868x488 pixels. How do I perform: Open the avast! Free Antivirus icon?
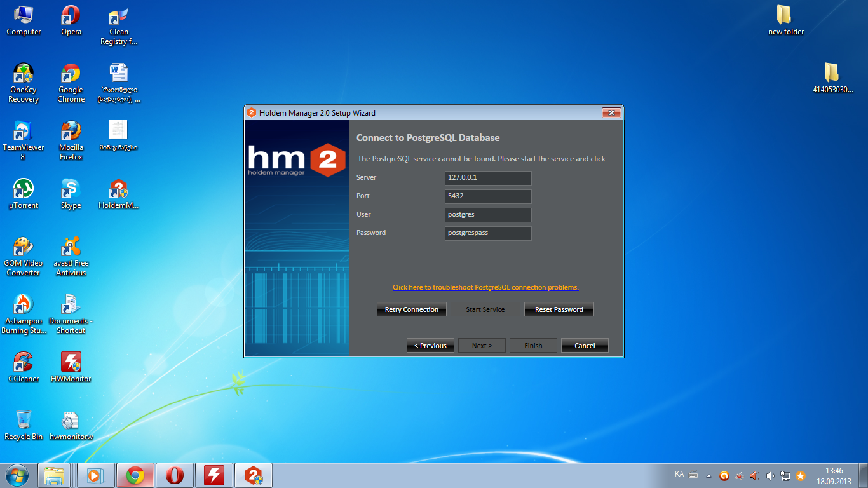point(71,247)
